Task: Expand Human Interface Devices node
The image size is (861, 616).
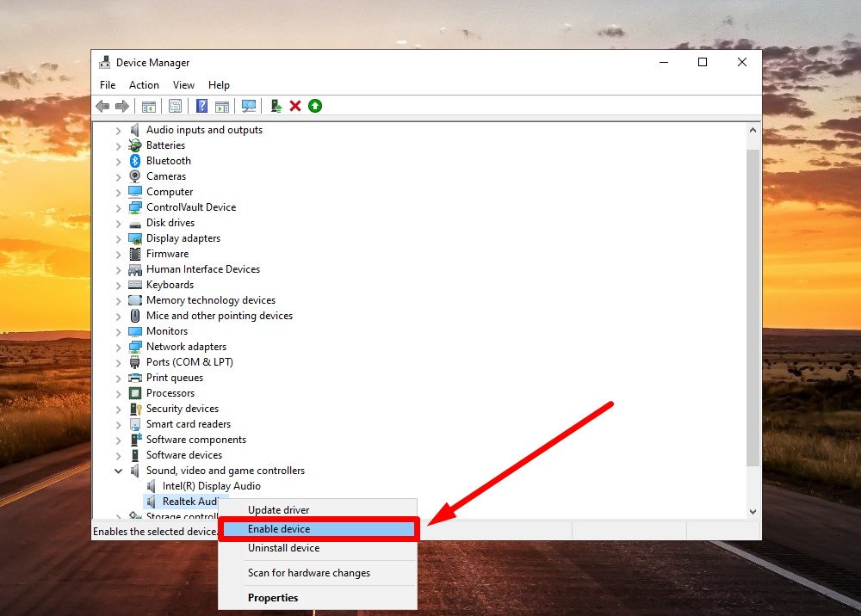Action: [x=118, y=270]
